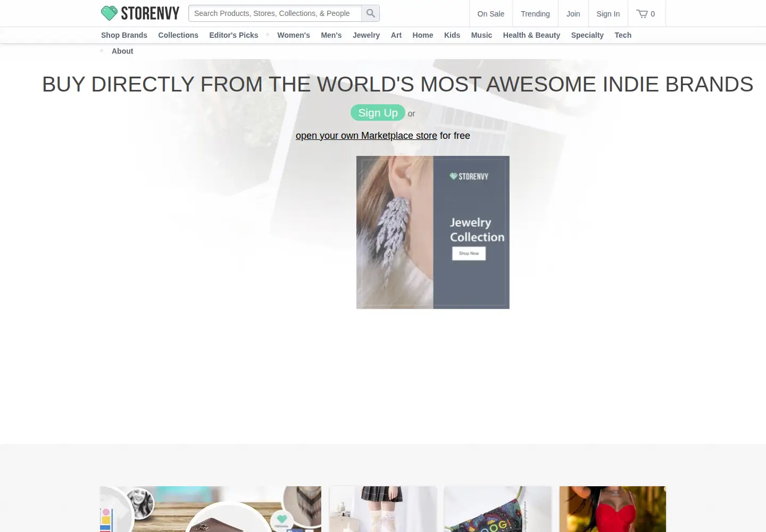
Task: Open the Jewelry category
Action: click(x=366, y=35)
